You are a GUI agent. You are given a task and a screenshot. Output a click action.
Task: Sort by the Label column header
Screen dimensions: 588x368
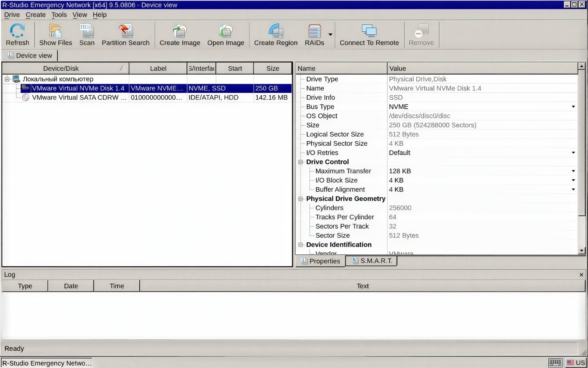[158, 68]
